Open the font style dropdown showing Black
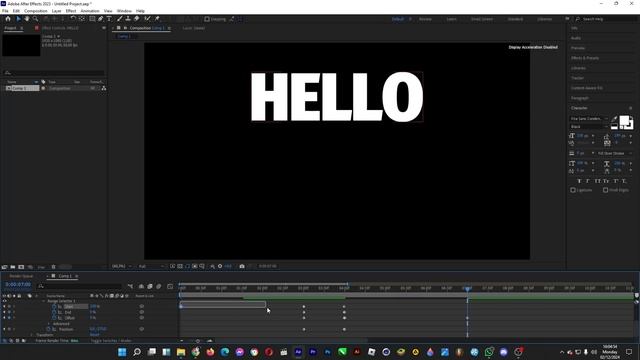This screenshot has height=360, width=640. [x=589, y=127]
